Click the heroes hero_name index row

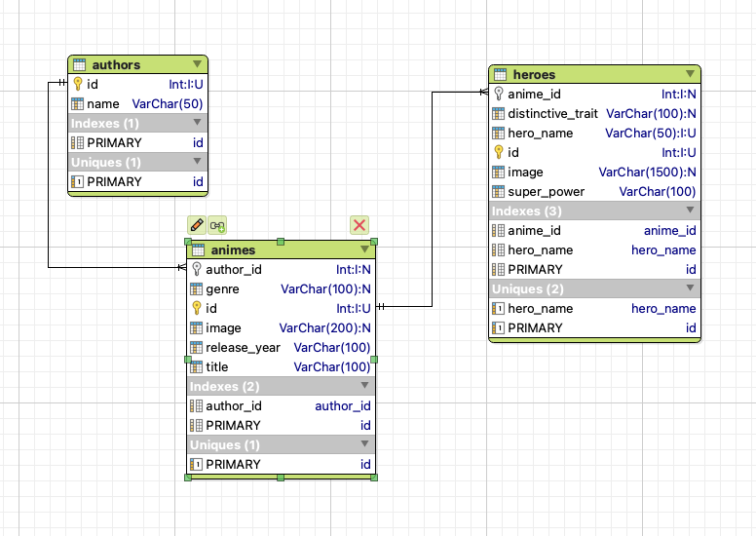point(594,249)
